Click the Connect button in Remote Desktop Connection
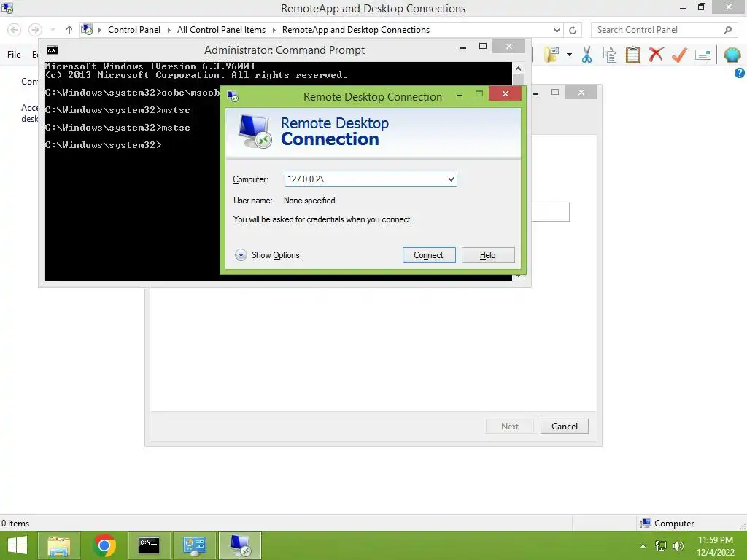Screen dimensions: 747x560 pyautogui.click(x=429, y=254)
